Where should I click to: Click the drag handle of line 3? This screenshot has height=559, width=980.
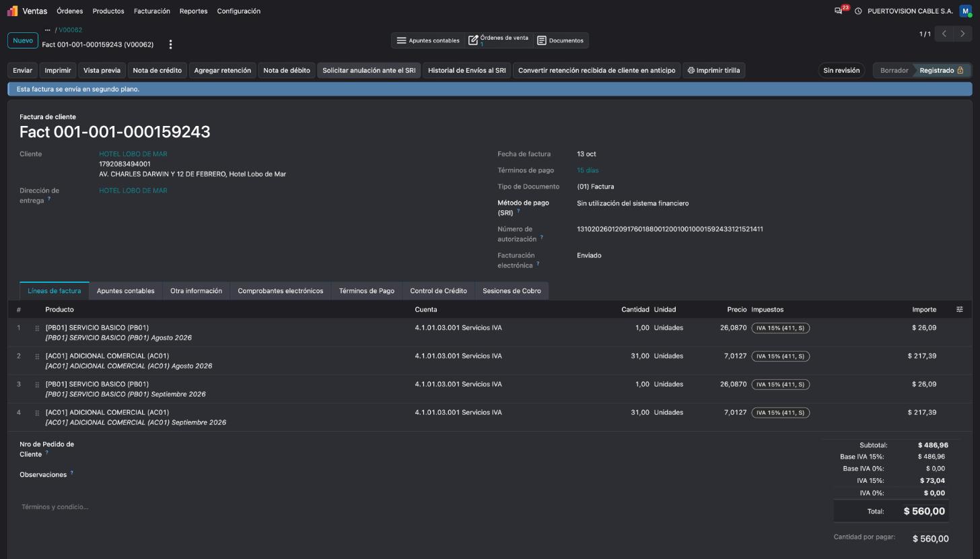coord(37,385)
